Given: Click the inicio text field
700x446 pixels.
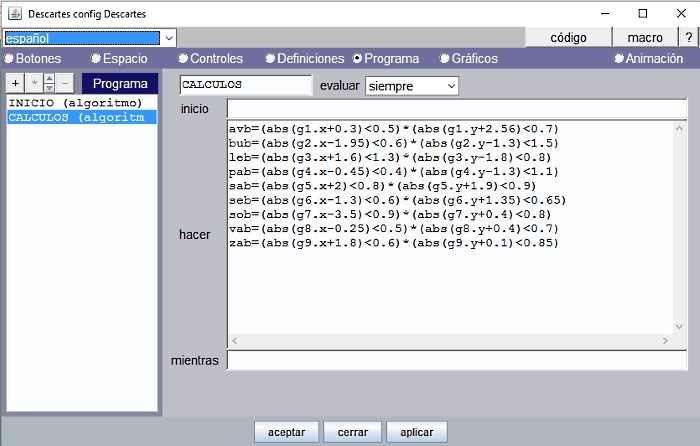Looking at the screenshot, I should pos(457,108).
